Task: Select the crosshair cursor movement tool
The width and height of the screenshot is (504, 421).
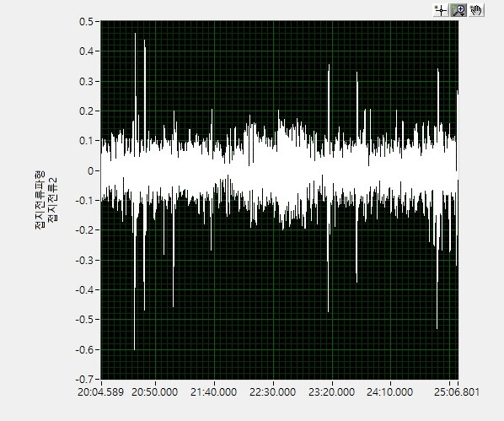Action: click(441, 11)
